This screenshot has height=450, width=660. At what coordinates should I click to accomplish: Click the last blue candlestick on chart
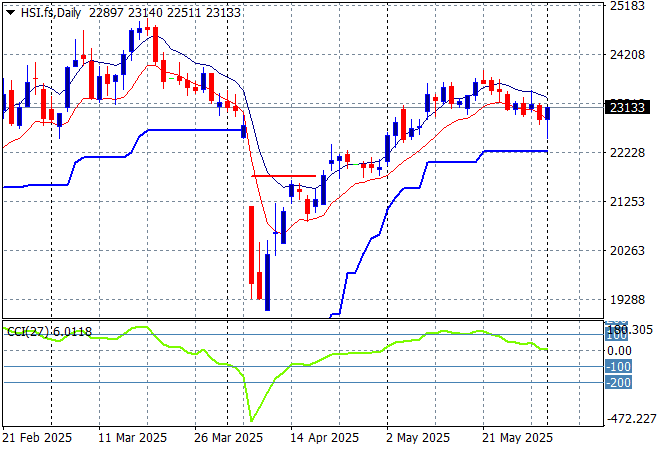click(x=547, y=113)
